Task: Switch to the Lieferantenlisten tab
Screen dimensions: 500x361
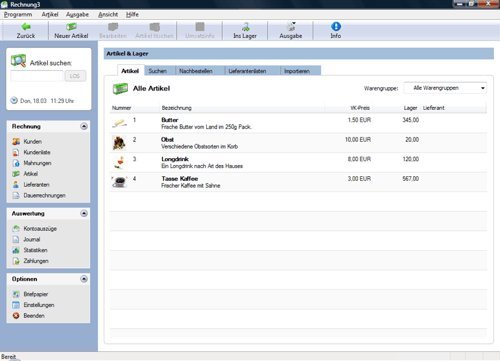Action: (247, 71)
